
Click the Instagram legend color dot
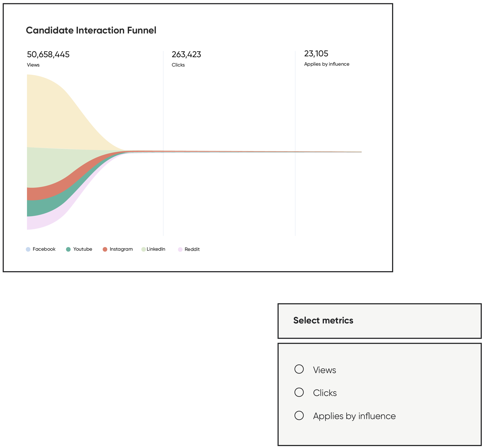pos(105,249)
